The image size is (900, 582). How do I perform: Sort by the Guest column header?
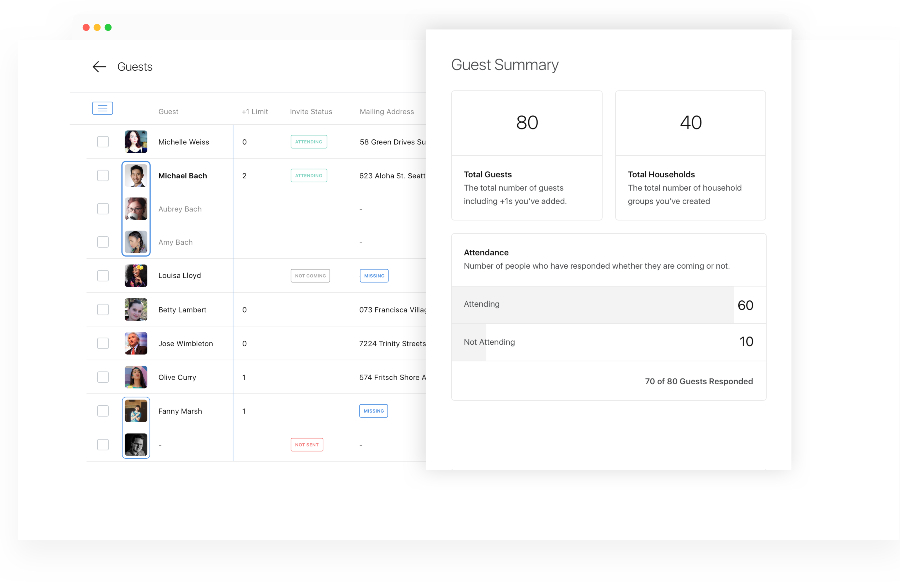(168, 111)
